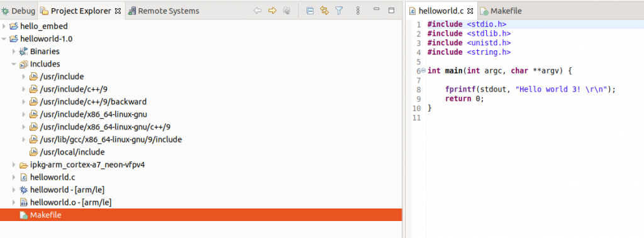The image size is (644, 238).
Task: Click the fprintf statement on line 8
Action: (531, 89)
